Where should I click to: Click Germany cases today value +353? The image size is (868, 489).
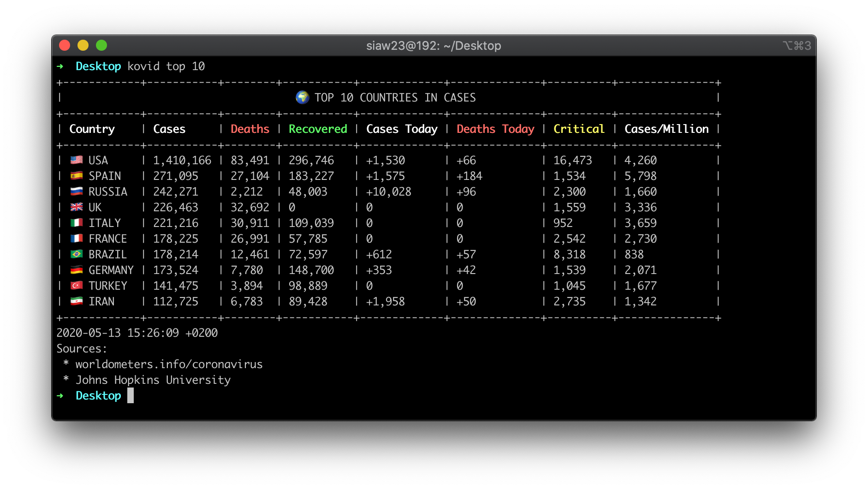coord(379,270)
